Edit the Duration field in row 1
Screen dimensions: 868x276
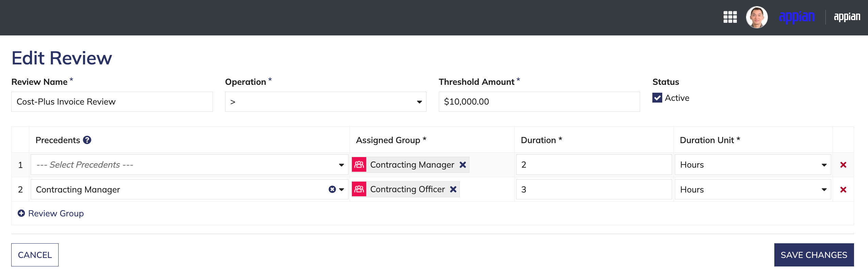(594, 165)
